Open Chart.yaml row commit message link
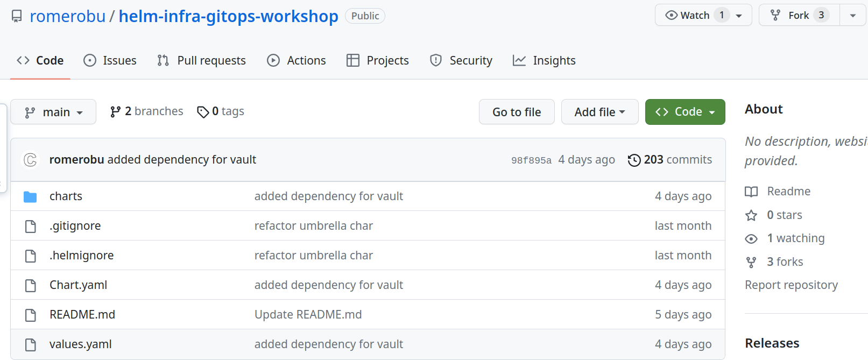 click(329, 285)
